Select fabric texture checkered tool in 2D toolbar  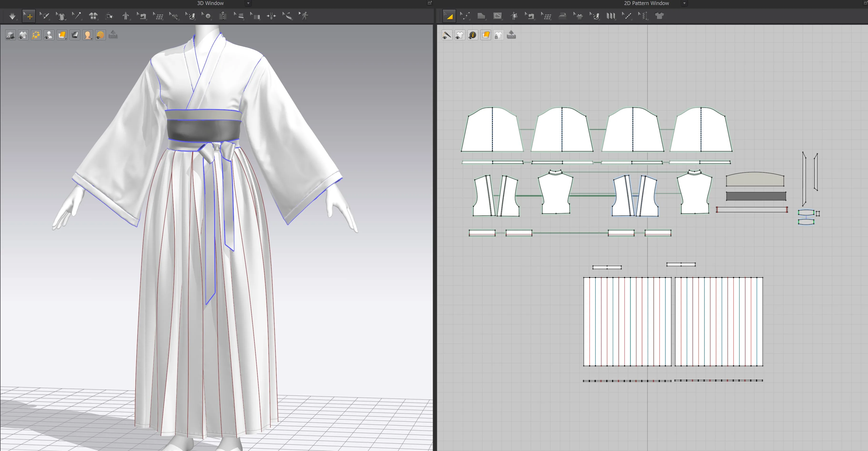tap(595, 16)
